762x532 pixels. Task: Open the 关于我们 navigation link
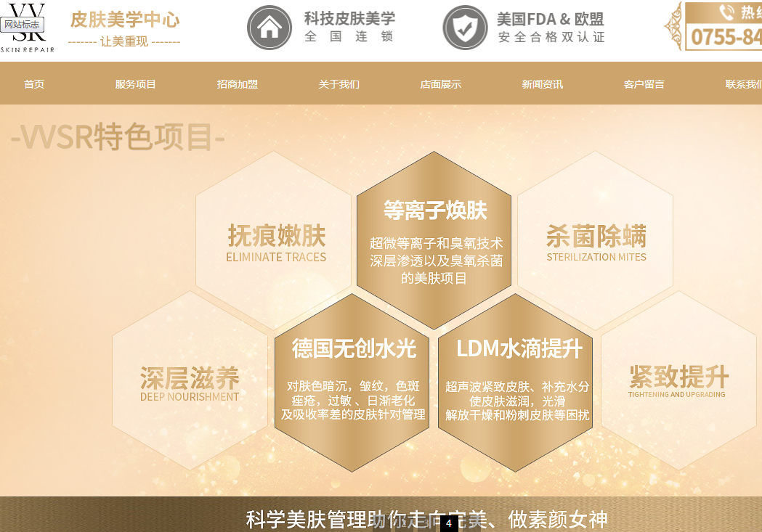(339, 84)
